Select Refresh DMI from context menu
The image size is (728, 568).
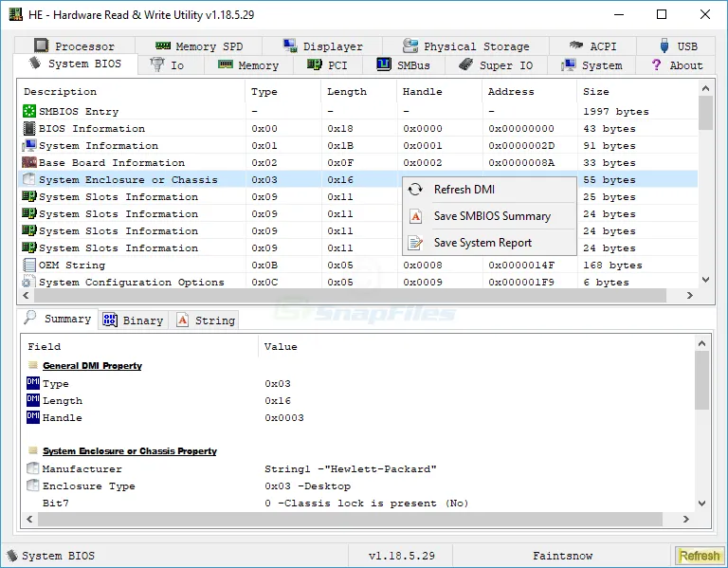click(464, 190)
